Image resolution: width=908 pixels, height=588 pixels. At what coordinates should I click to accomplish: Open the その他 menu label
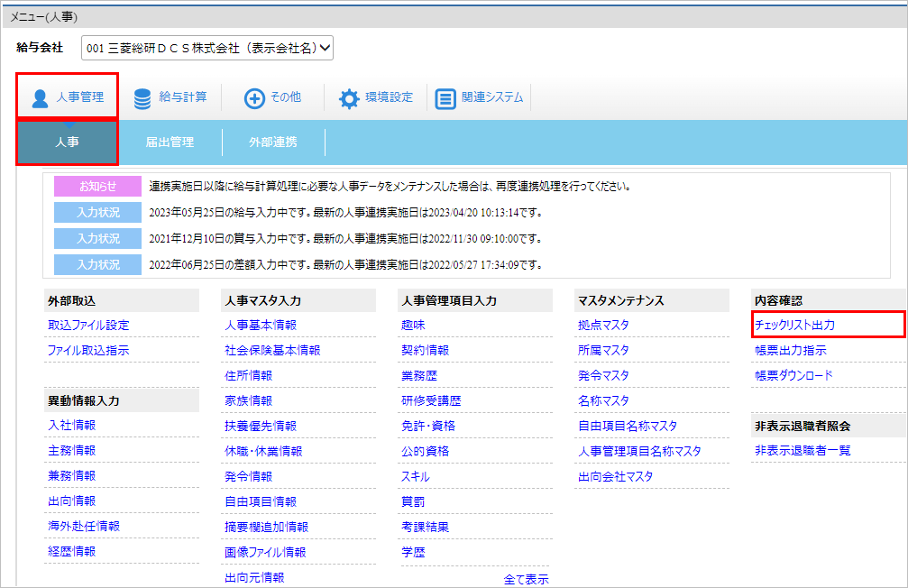pyautogui.click(x=286, y=96)
